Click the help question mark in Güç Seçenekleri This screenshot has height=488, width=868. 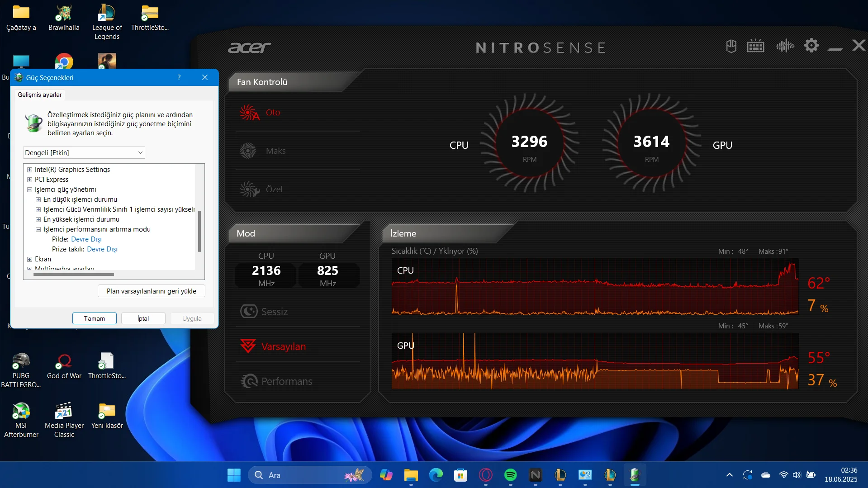point(179,77)
